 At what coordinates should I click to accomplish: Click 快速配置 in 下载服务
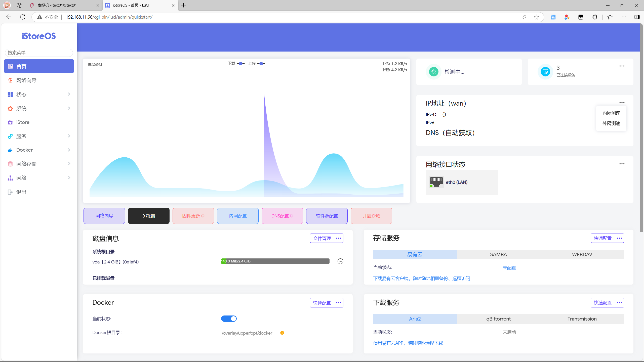(603, 303)
